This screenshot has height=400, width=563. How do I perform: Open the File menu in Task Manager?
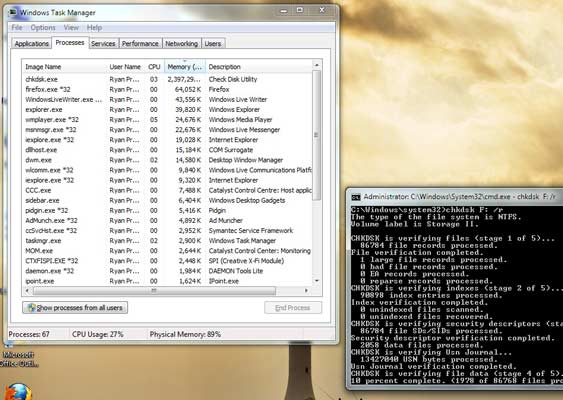[17, 28]
